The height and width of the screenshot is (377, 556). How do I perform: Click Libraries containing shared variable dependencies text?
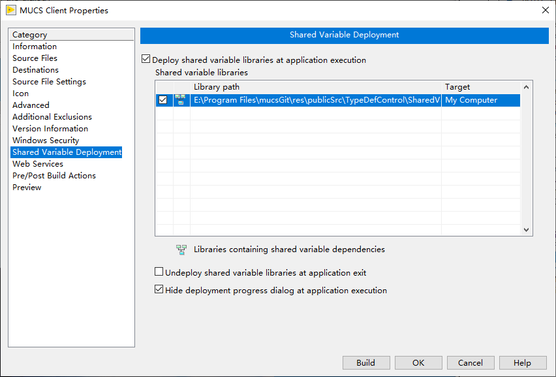(289, 250)
